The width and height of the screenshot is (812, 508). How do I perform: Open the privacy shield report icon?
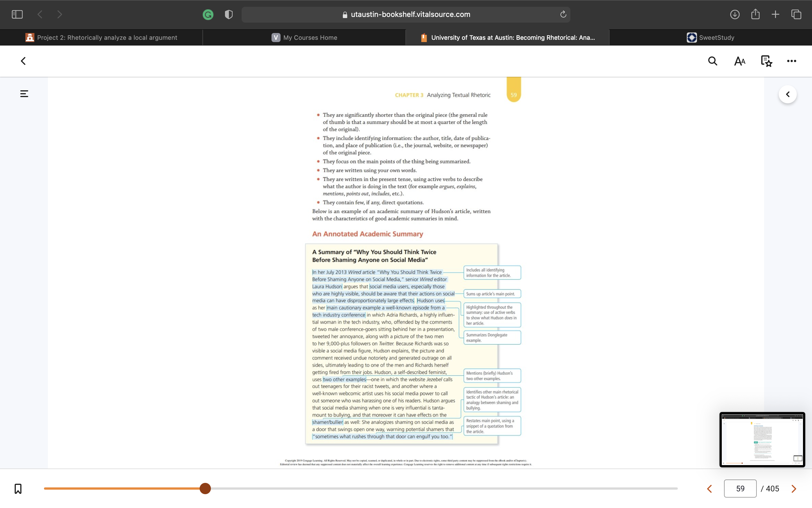pos(229,14)
